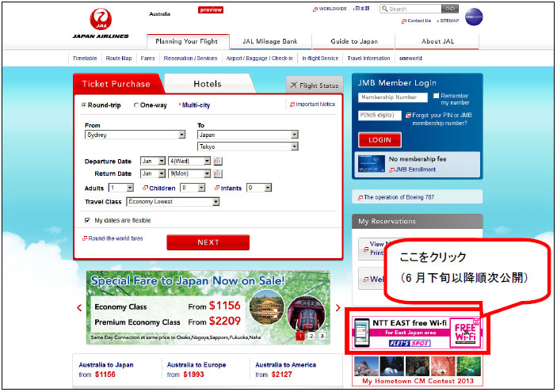Viewport: 557px width, 392px height.
Task: Click the LOGIN button
Action: (380, 140)
